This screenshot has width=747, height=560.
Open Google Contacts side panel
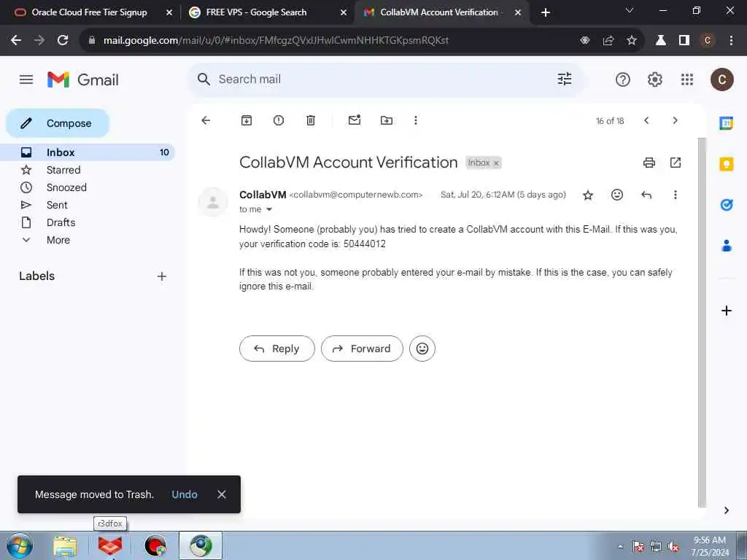(x=726, y=246)
